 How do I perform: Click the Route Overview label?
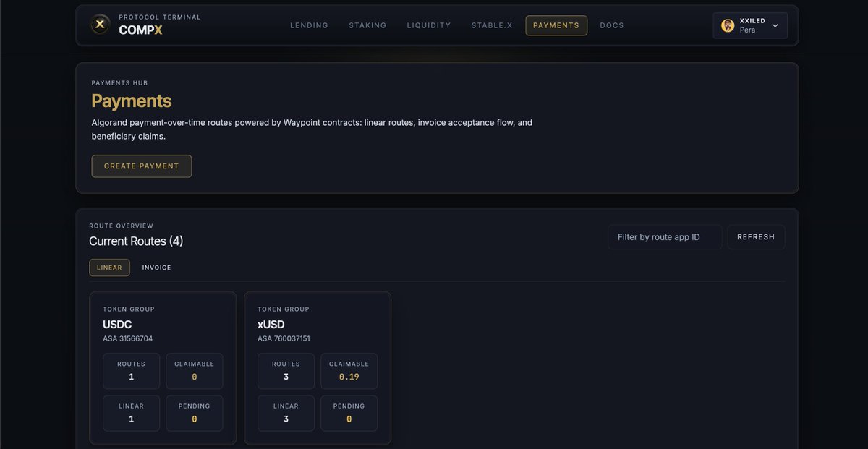coord(122,226)
